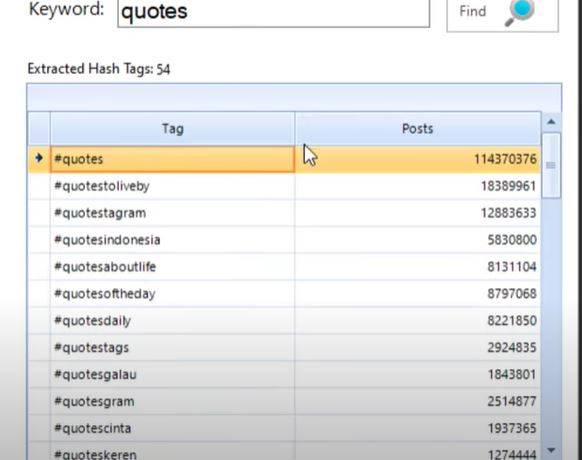The width and height of the screenshot is (582, 460).
Task: Click the vertical scrollbar thumb grip
Action: [551, 165]
